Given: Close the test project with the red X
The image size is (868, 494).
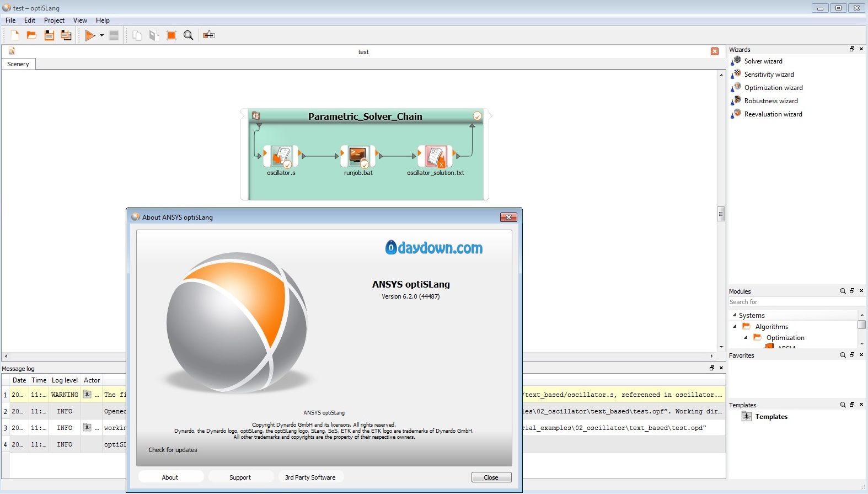Looking at the screenshot, I should point(715,51).
